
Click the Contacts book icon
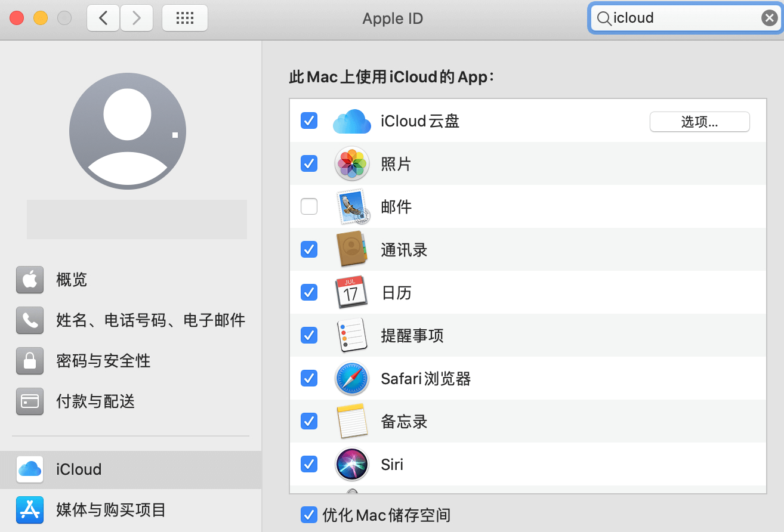(352, 249)
